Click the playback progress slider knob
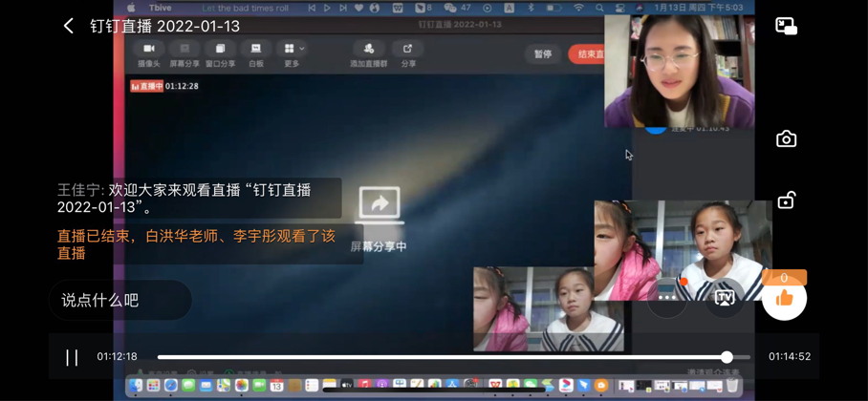The width and height of the screenshot is (868, 401). tap(727, 357)
